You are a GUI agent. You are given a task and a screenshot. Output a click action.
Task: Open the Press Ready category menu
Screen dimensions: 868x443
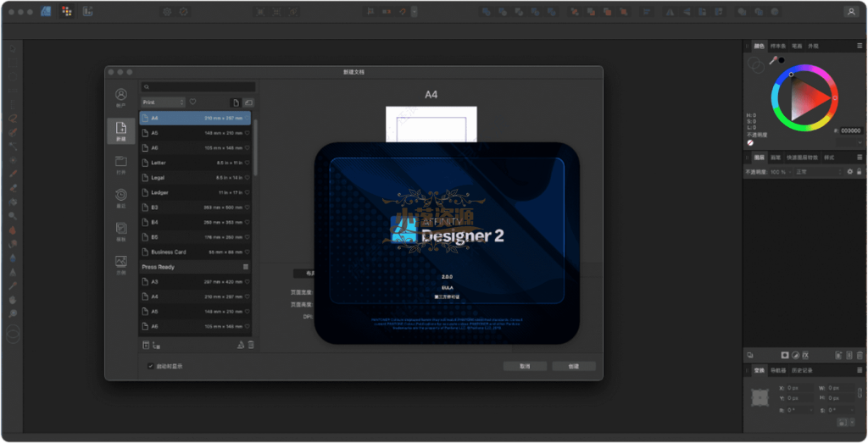tap(246, 267)
